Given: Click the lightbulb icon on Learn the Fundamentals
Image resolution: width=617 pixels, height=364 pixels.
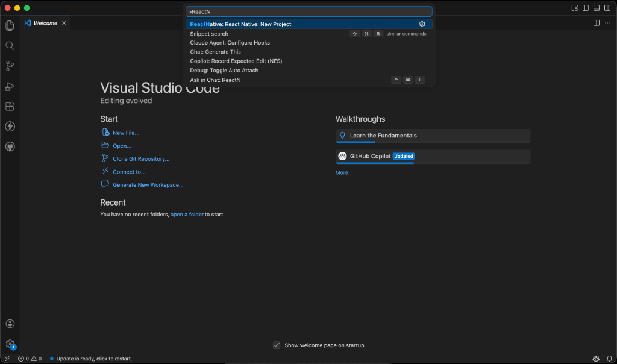Looking at the screenshot, I should tap(342, 136).
